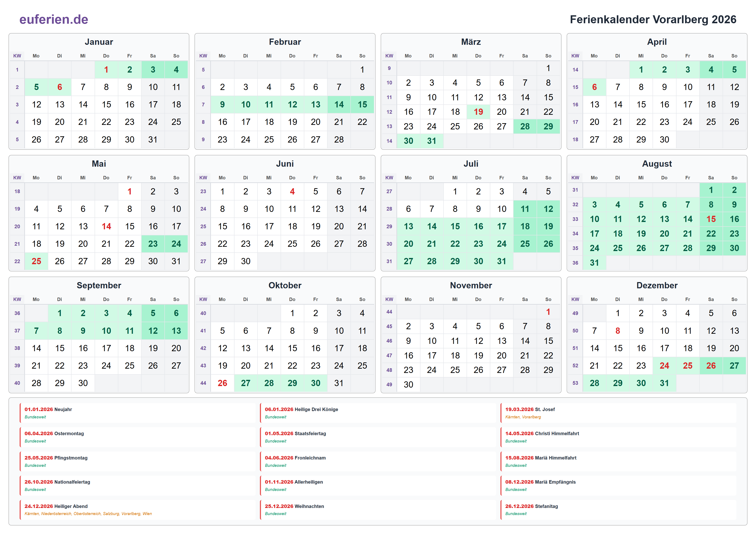Click July 31 green cell
Image resolution: width=756 pixels, height=534 pixels.
(501, 261)
